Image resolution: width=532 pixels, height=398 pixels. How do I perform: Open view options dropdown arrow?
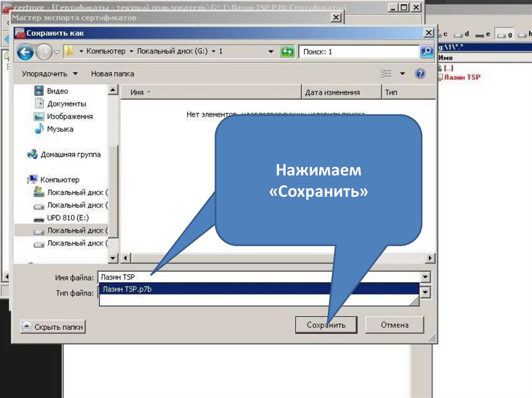tap(403, 74)
